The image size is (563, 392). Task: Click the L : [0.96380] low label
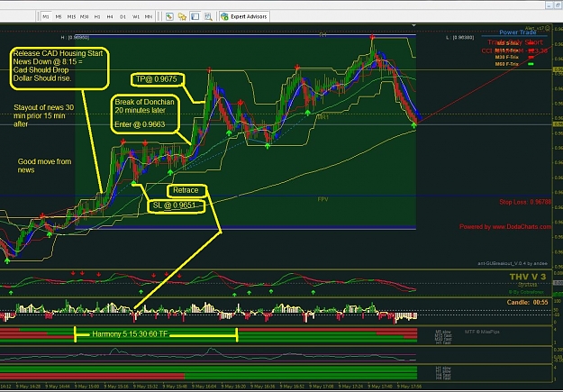point(460,37)
